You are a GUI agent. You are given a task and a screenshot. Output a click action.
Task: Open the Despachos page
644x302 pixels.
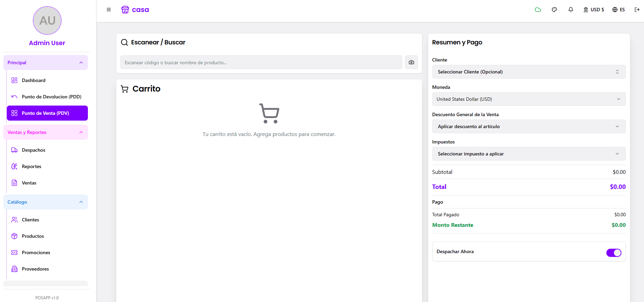(47, 150)
